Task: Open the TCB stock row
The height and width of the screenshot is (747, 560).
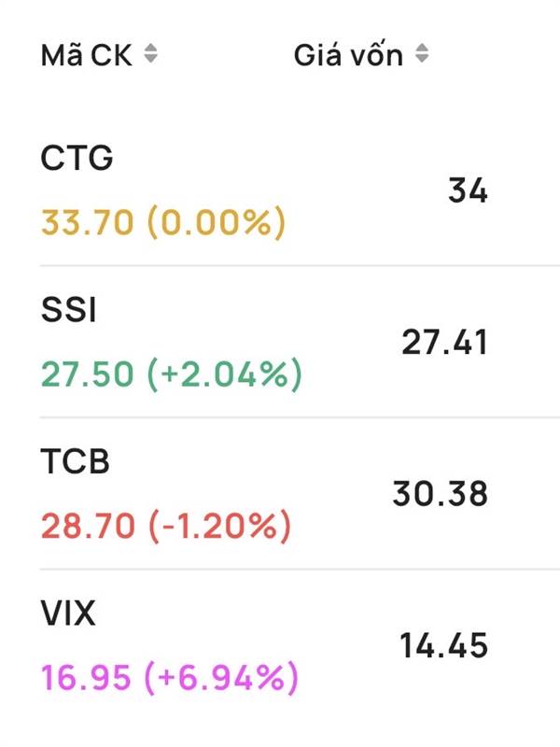Action: tap(300, 493)
